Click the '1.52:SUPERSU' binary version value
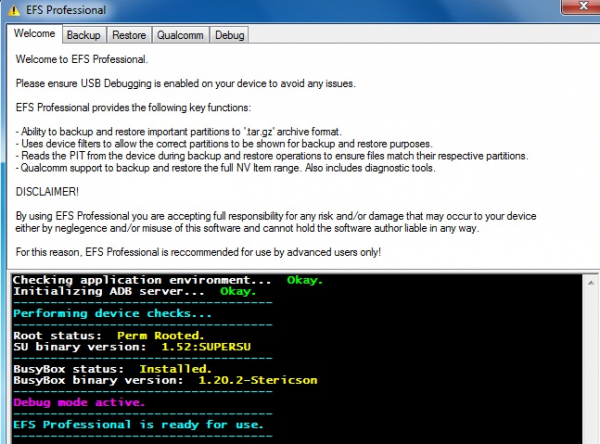The image size is (600, 444). [x=206, y=347]
